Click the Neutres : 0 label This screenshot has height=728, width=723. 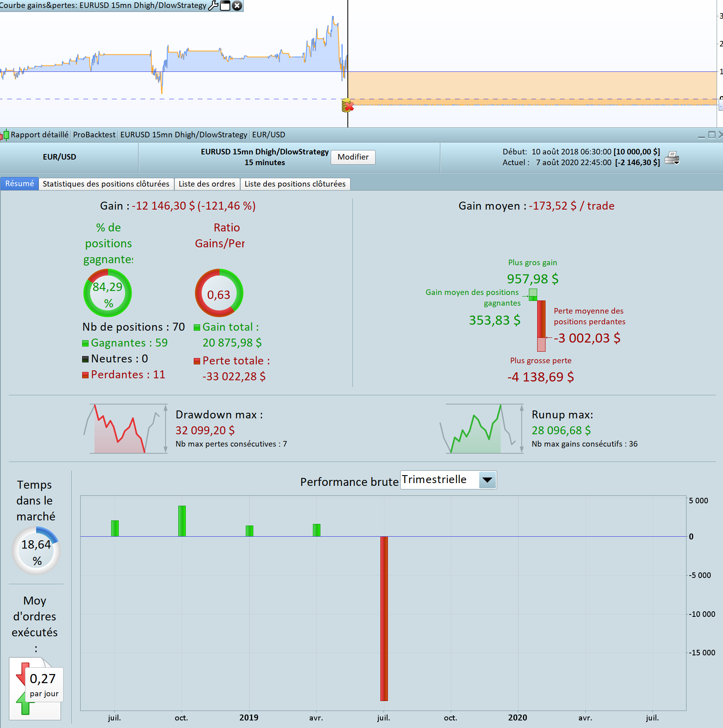pyautogui.click(x=120, y=358)
